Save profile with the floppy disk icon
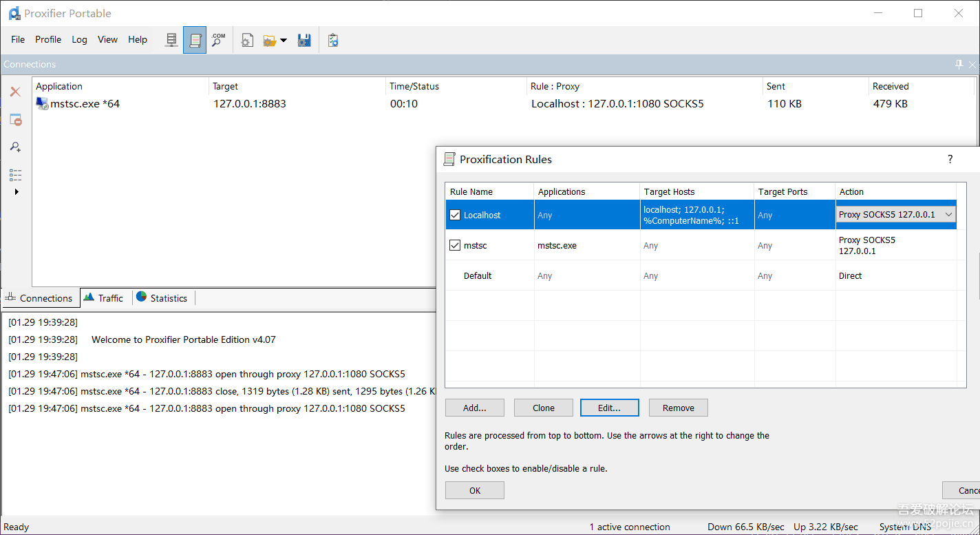The height and width of the screenshot is (535, 980). (304, 41)
